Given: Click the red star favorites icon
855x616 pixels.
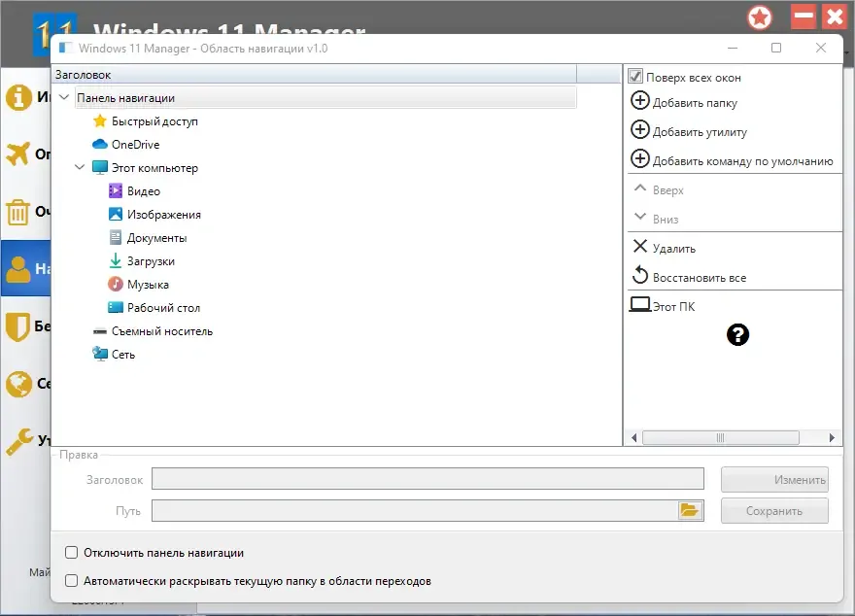Looking at the screenshot, I should 760,17.
